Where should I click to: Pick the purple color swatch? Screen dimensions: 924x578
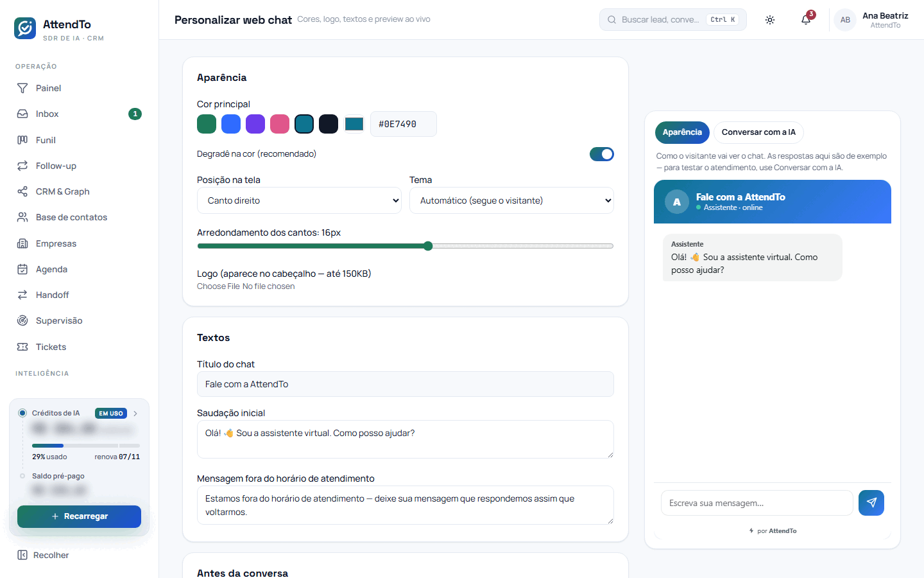[255, 124]
